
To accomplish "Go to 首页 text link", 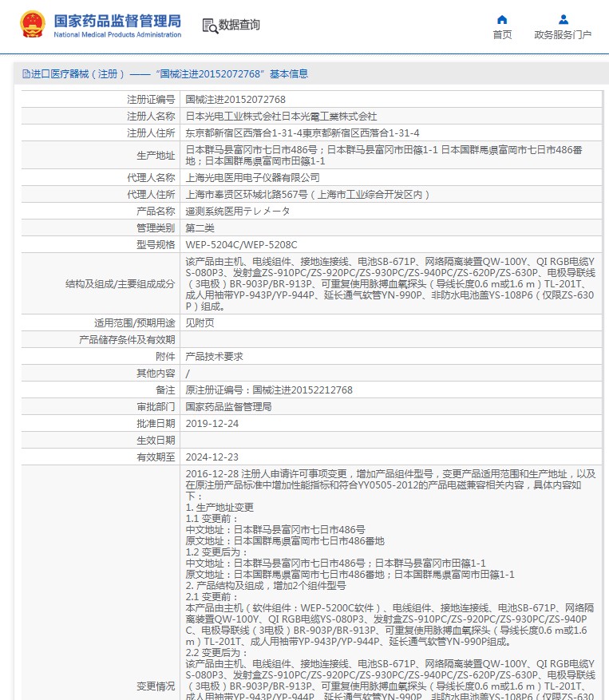I will click(x=502, y=35).
